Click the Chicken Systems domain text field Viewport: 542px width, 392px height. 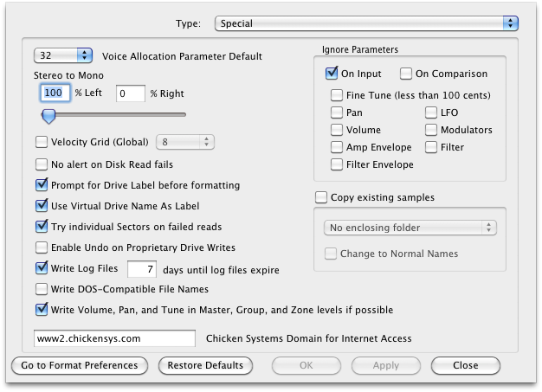pyautogui.click(x=113, y=338)
